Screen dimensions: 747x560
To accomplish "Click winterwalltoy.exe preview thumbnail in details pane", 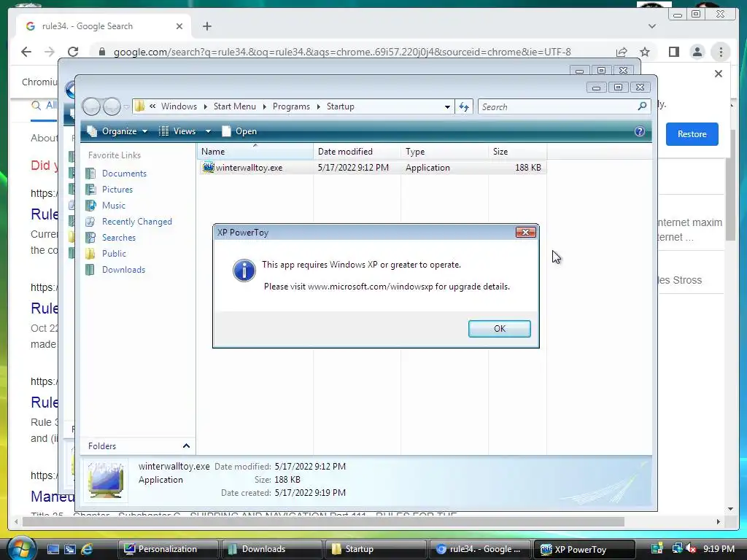I will click(x=106, y=480).
